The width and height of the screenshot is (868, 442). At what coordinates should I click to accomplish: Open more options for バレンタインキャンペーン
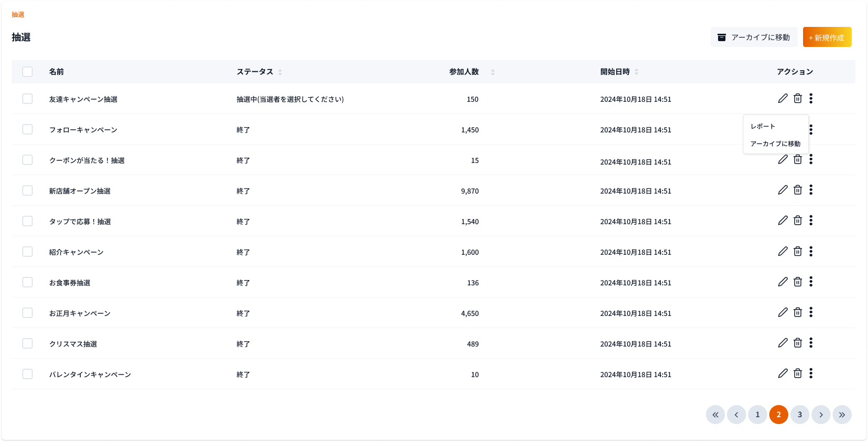(811, 373)
